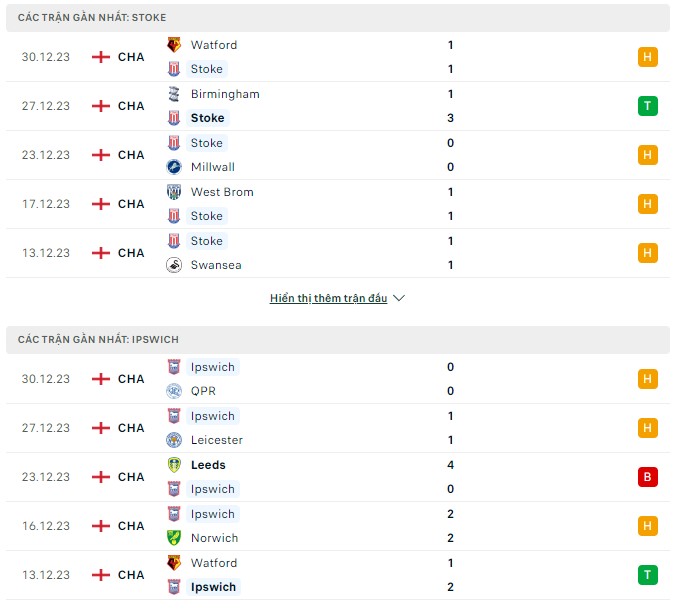Select the 'Các trận gần nhất: Stoke' header
The width and height of the screenshot is (673, 609).
pyautogui.click(x=337, y=18)
